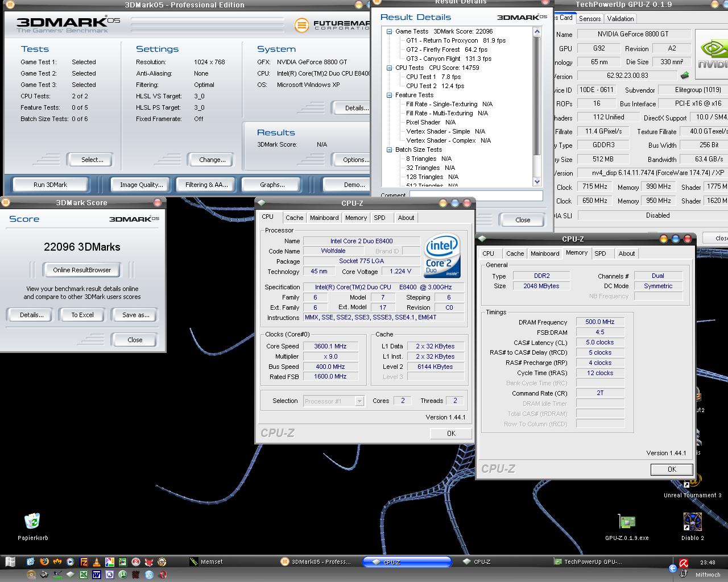This screenshot has height=582, width=728.
Task: Open the Processor #1 selection dropdown
Action: [359, 401]
